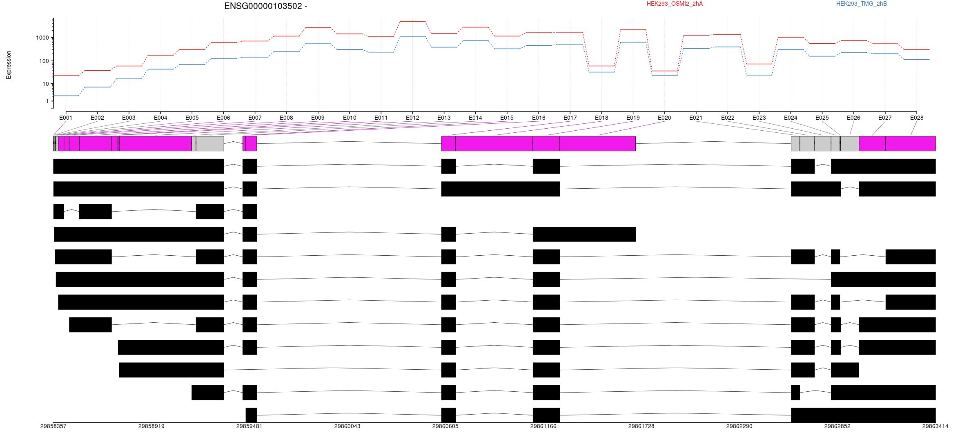Screen dimensions: 980x433
Task: Click genomic coordinate 29863414
Action: click(935, 426)
